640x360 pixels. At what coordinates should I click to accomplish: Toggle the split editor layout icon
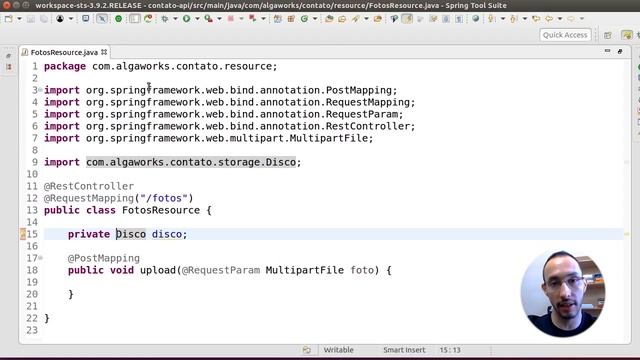click(135, 19)
